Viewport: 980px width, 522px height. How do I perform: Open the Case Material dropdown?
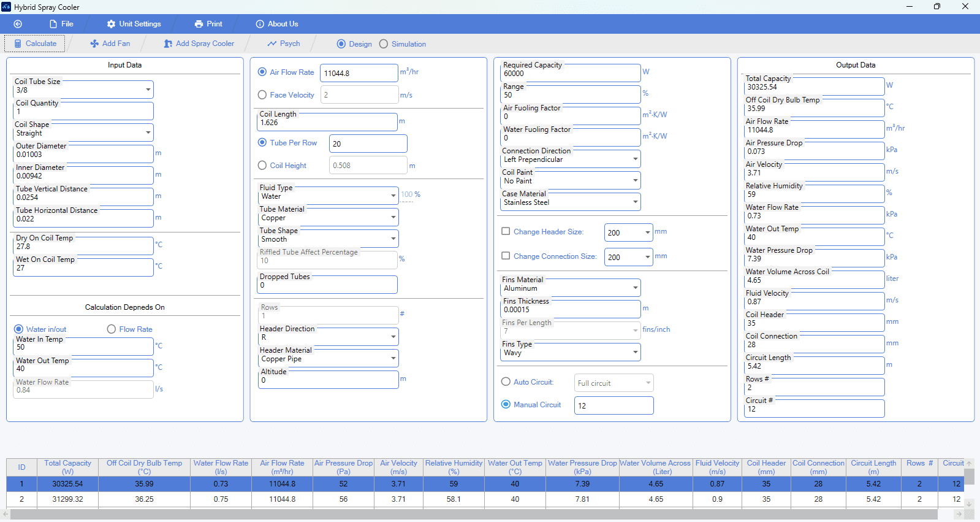[571, 202]
